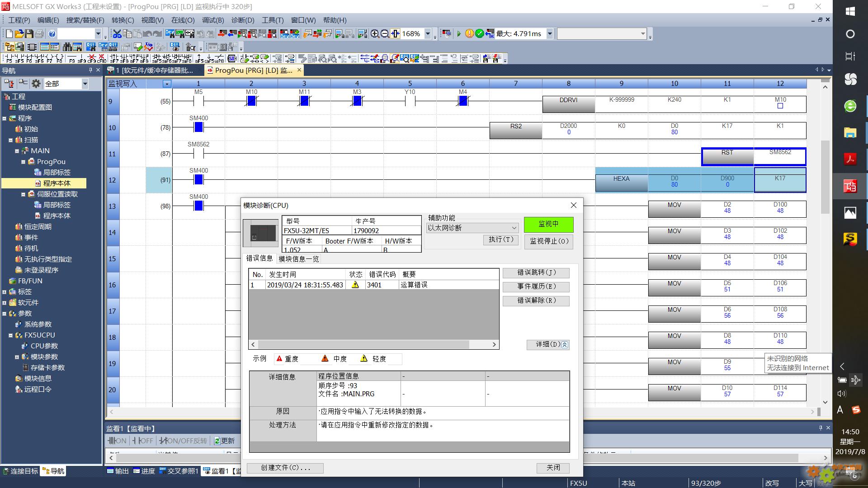Open the 以太网诊断 auxiliary function dropdown
The height and width of the screenshot is (488, 868).
pyautogui.click(x=472, y=228)
